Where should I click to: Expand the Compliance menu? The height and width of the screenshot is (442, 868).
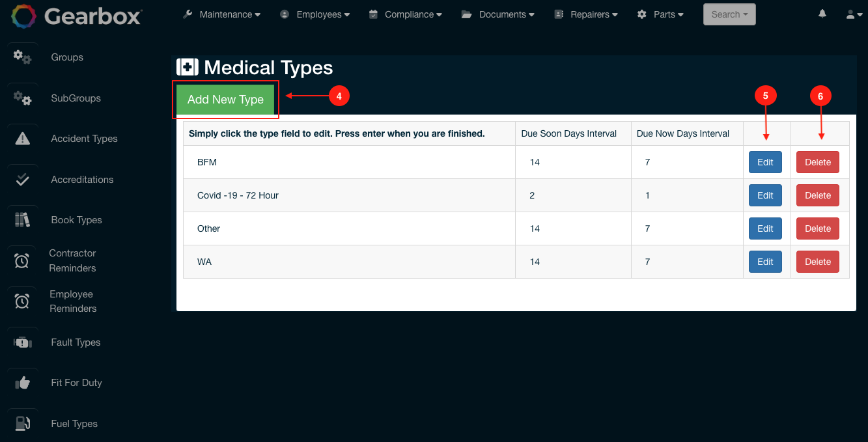413,14
